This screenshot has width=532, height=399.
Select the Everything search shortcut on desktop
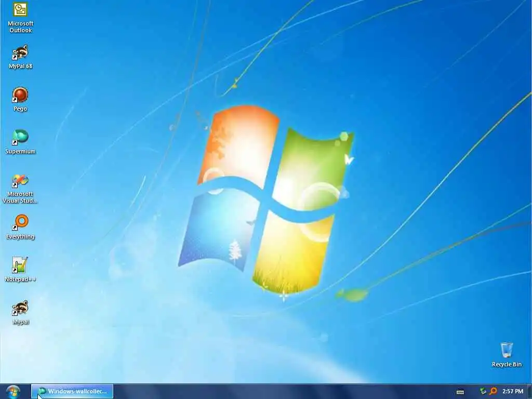20,228
